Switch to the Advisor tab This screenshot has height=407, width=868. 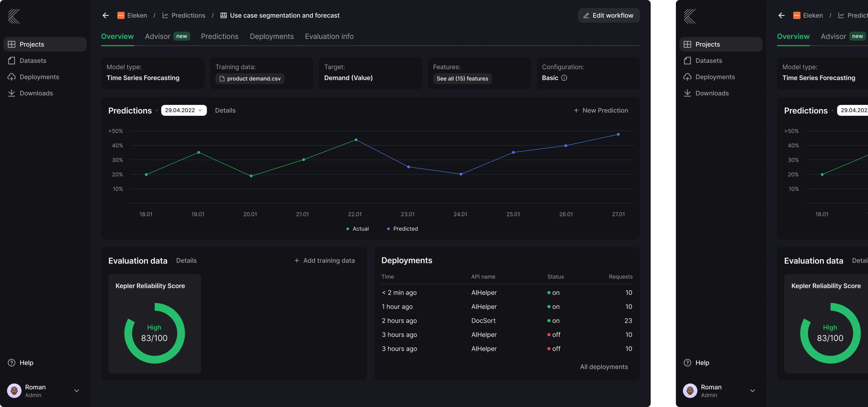click(x=157, y=36)
